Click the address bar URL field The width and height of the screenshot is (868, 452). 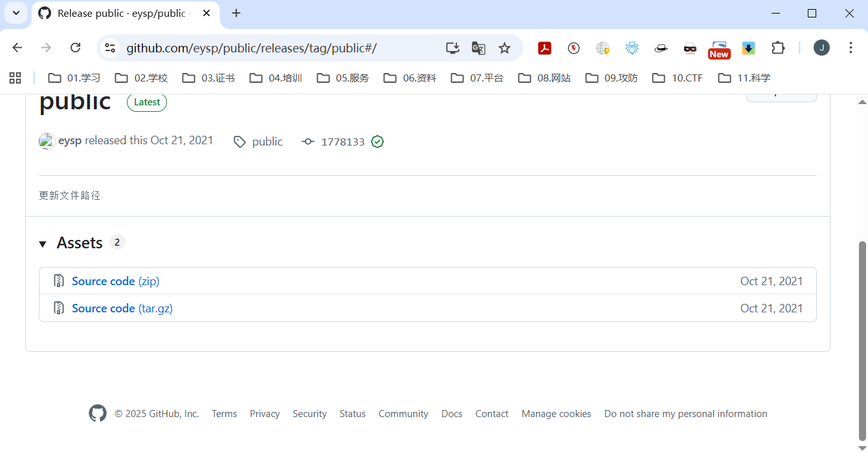pyautogui.click(x=251, y=48)
